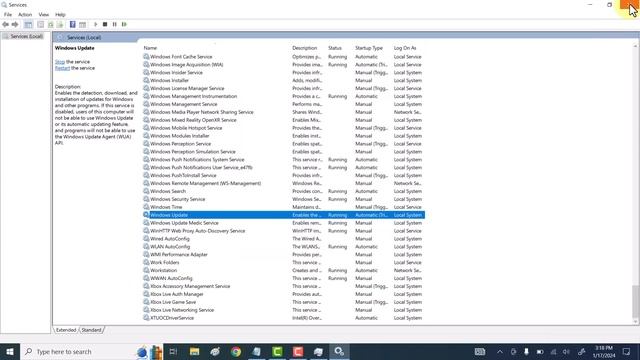Screen dimensions: 640x360
Task: Open the Help menu
Action: click(60, 14)
